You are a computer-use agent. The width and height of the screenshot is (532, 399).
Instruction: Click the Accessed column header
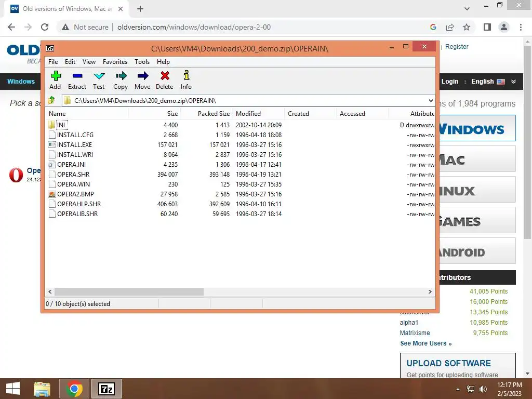(x=362, y=114)
